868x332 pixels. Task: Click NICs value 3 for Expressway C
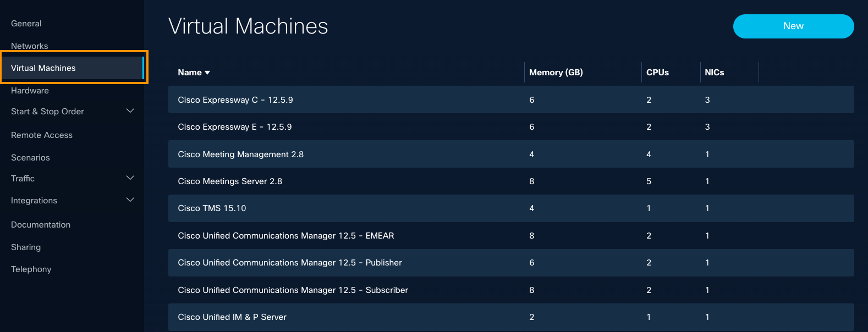click(x=707, y=100)
